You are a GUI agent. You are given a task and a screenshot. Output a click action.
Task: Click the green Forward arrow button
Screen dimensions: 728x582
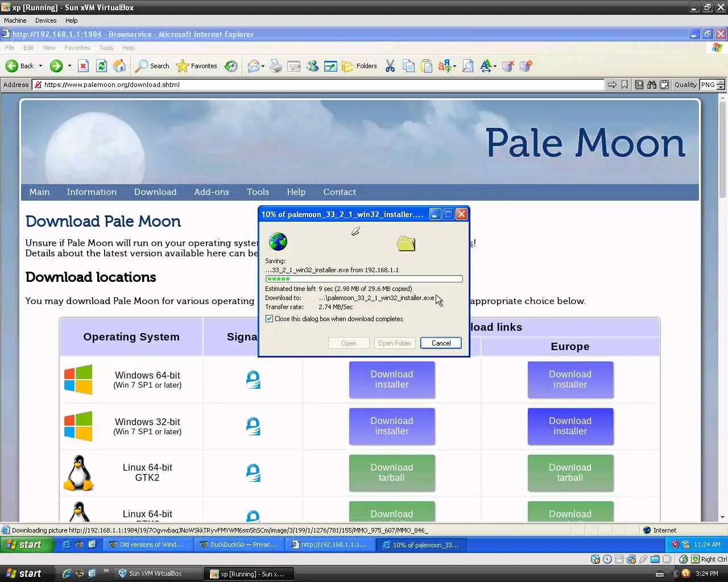(x=56, y=66)
